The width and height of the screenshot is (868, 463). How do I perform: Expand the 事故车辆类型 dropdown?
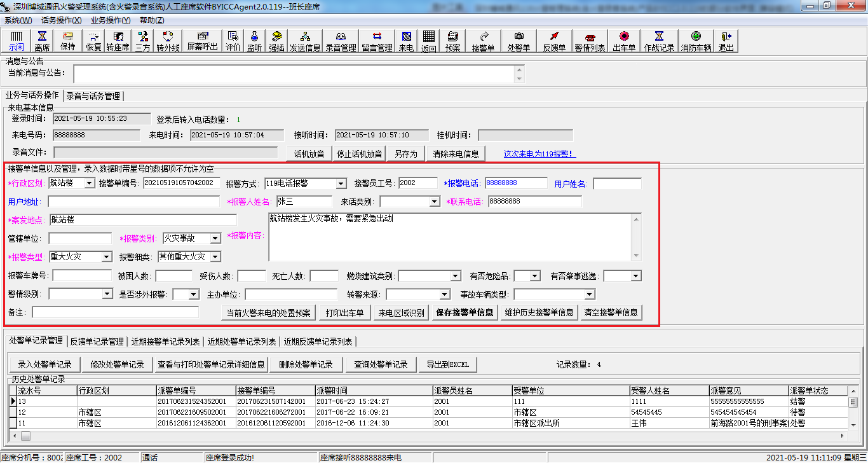pos(590,294)
